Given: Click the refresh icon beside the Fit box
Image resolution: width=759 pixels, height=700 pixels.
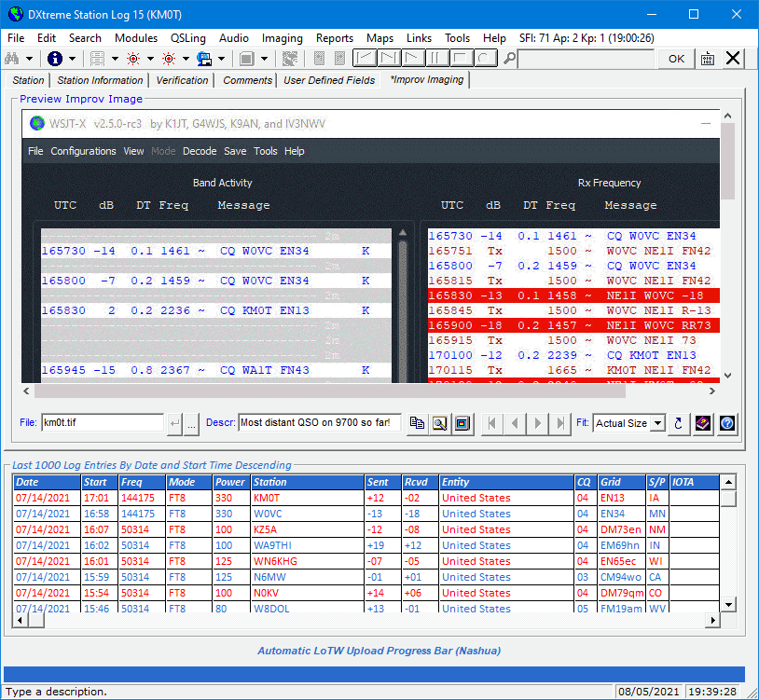Looking at the screenshot, I should (x=678, y=423).
